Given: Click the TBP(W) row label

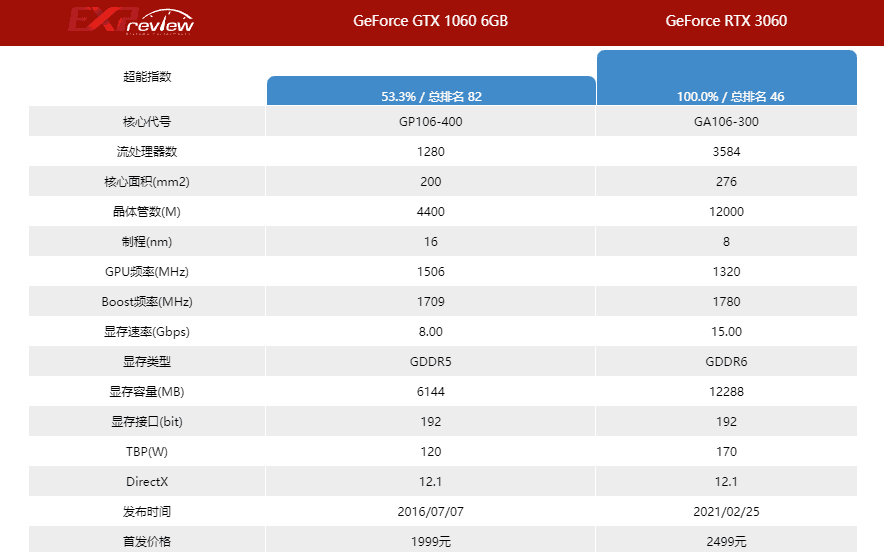Looking at the screenshot, I should point(147,452).
